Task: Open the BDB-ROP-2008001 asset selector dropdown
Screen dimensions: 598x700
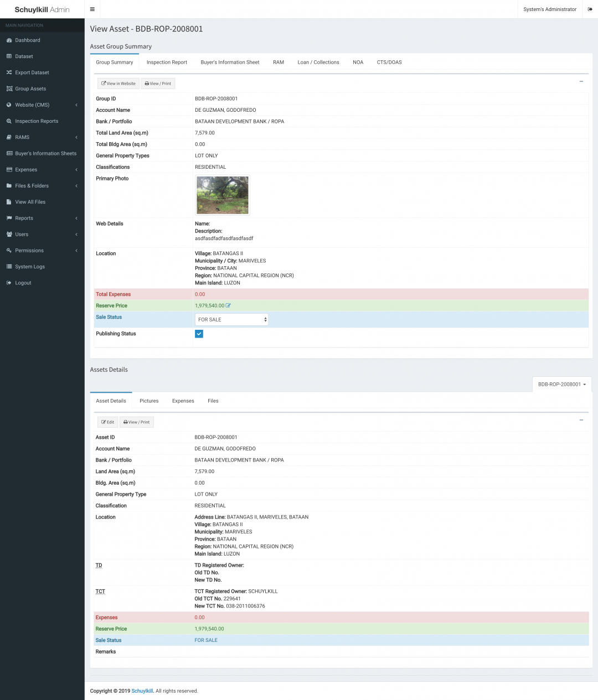Action: tap(562, 384)
